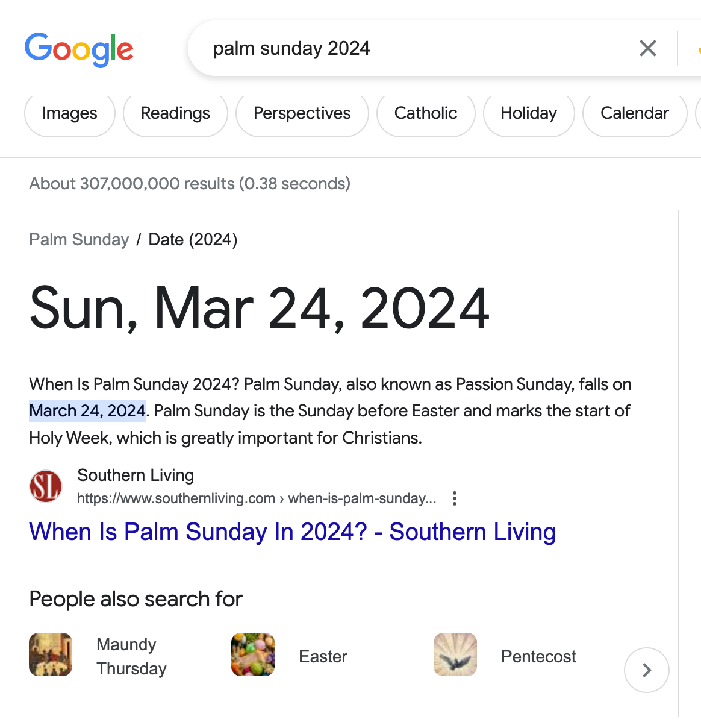Screen dimensions: 701x728
Task: Select the Holiday filter chip
Action: pyautogui.click(x=529, y=113)
